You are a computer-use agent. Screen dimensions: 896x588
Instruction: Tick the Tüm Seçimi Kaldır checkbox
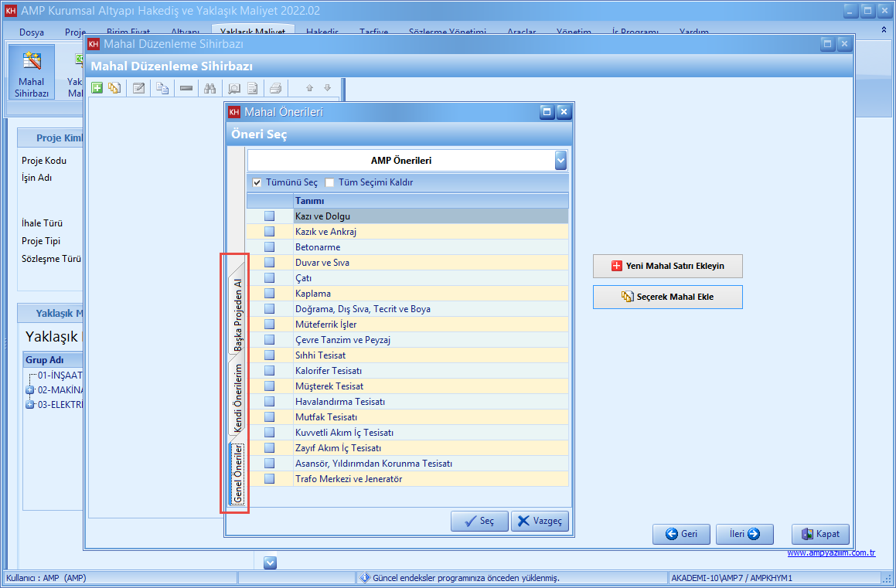coord(330,183)
